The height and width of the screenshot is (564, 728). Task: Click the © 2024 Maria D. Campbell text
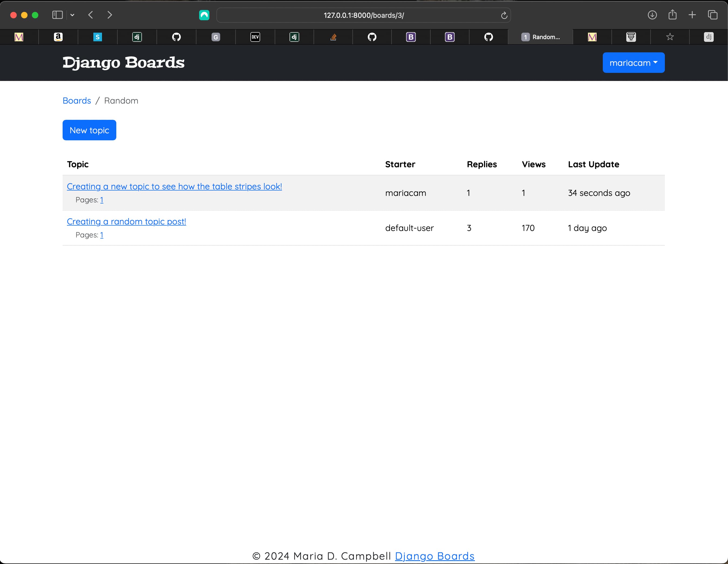click(x=321, y=556)
